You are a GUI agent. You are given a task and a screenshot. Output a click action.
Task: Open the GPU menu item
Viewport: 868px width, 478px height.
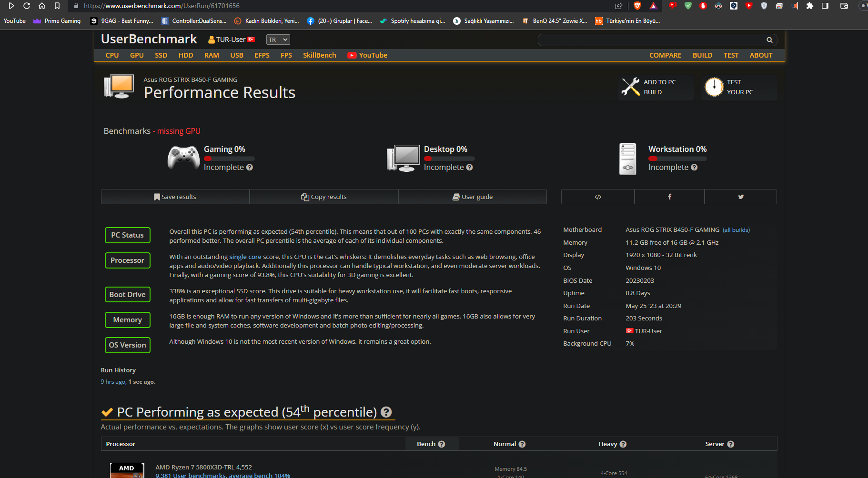point(137,55)
